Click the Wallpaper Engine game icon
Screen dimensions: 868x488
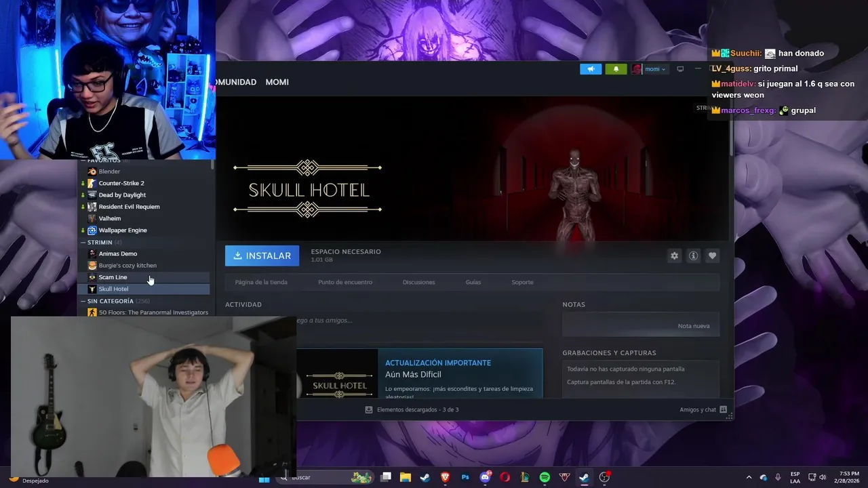pos(92,230)
